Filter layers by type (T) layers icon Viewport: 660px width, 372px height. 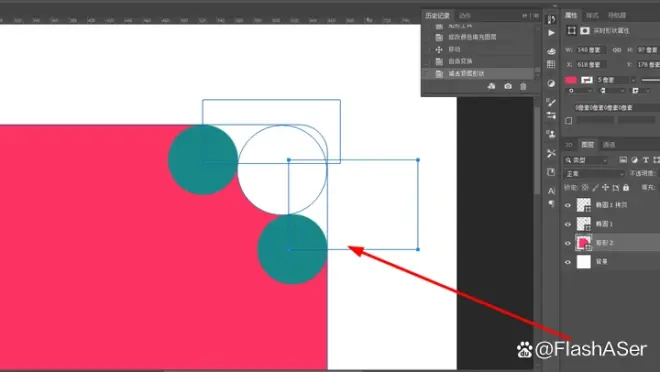[645, 160]
